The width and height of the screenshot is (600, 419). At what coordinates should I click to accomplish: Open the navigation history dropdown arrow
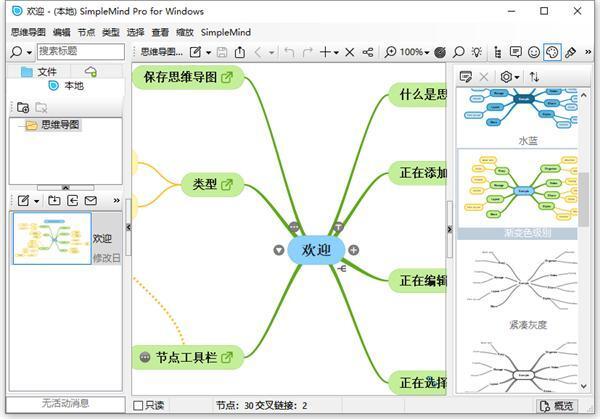[271, 52]
